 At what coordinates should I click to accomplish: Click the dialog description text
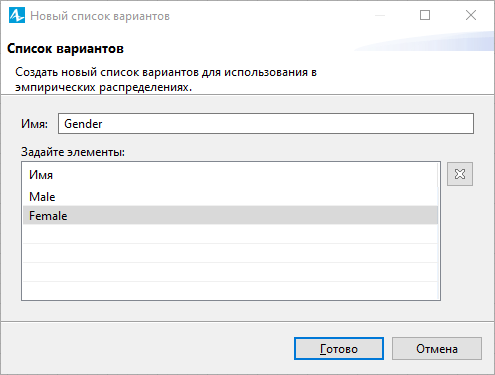[166, 80]
